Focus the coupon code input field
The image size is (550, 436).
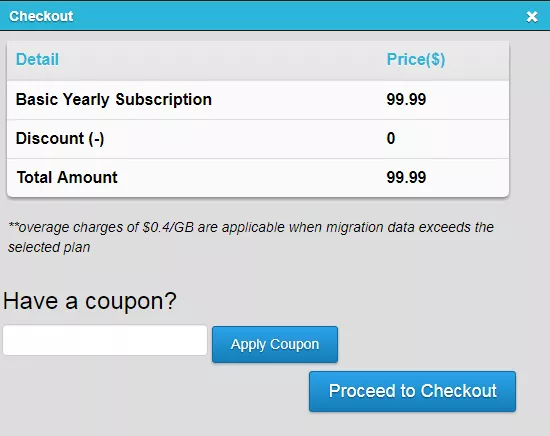pos(105,340)
